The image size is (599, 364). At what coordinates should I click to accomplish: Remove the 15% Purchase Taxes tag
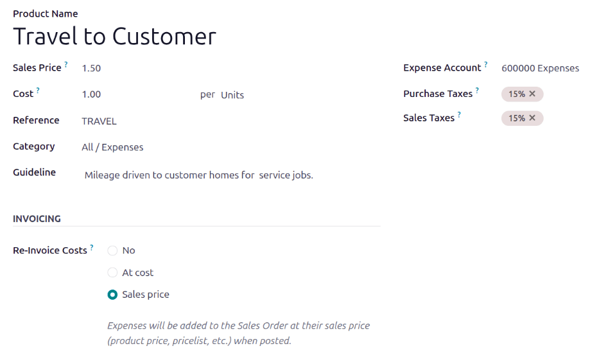click(532, 94)
